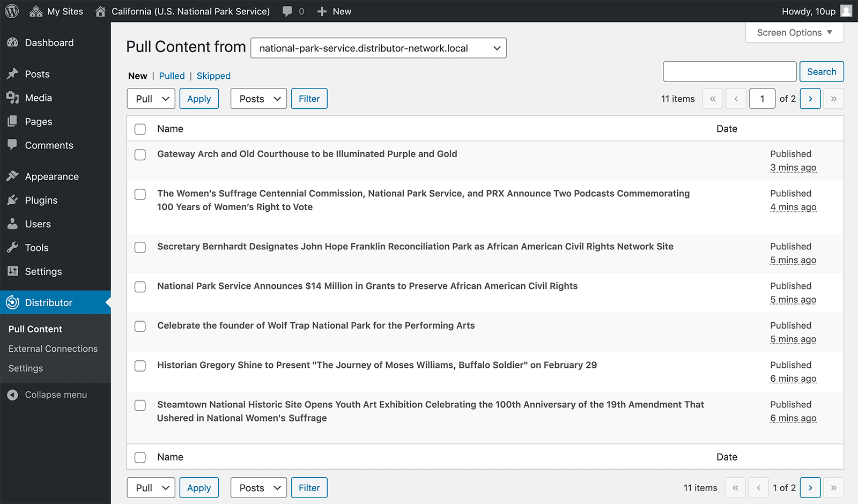Open the top Posts type dropdown
Image resolution: width=858 pixels, height=504 pixels.
[259, 99]
